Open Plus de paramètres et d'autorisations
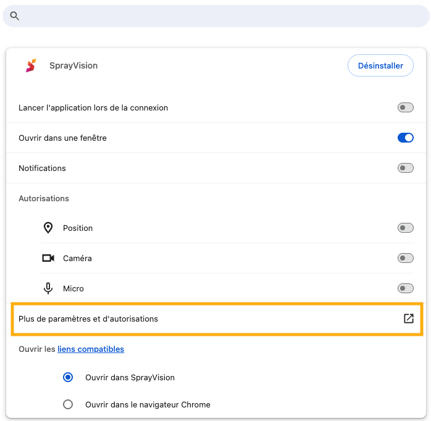Viewport: 431px width, 421px height. pos(217,319)
